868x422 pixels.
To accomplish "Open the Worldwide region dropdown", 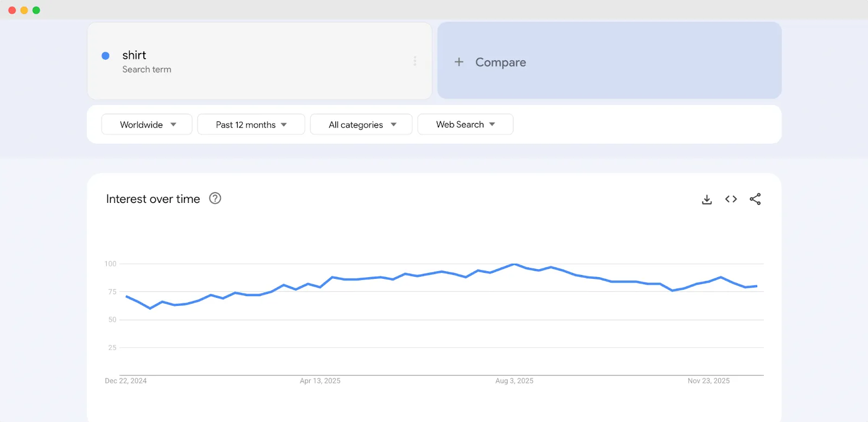I will (x=147, y=124).
